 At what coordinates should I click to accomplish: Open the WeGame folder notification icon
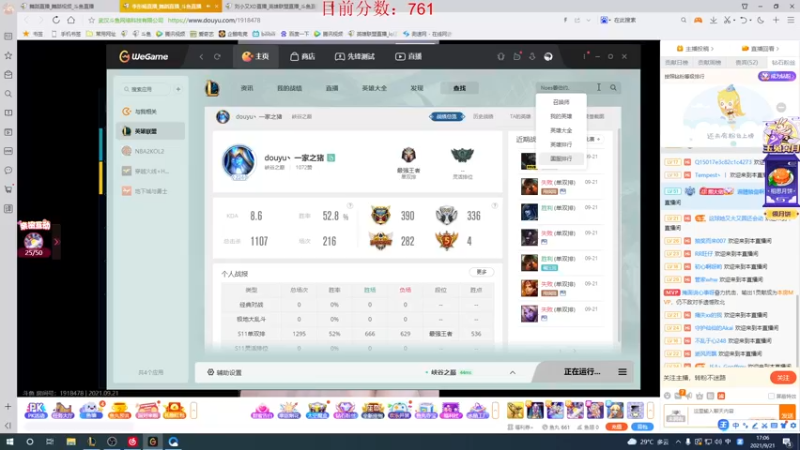click(517, 56)
